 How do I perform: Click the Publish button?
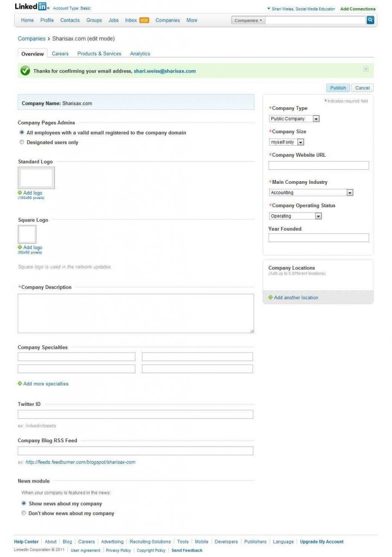pyautogui.click(x=338, y=88)
